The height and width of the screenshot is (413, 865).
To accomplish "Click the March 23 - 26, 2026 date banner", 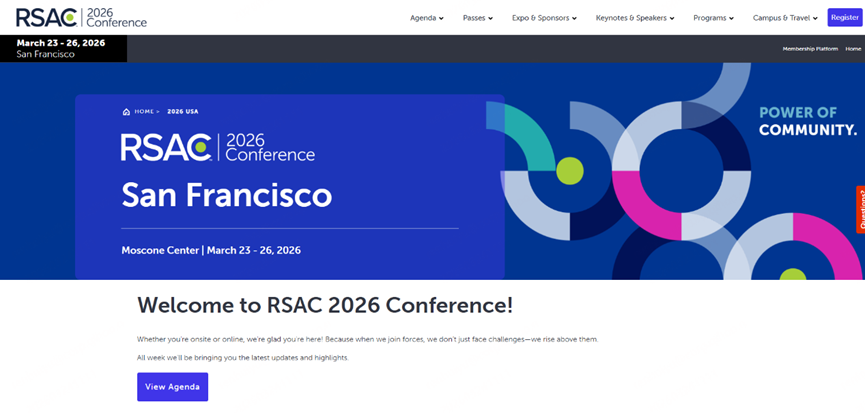I will (63, 48).
